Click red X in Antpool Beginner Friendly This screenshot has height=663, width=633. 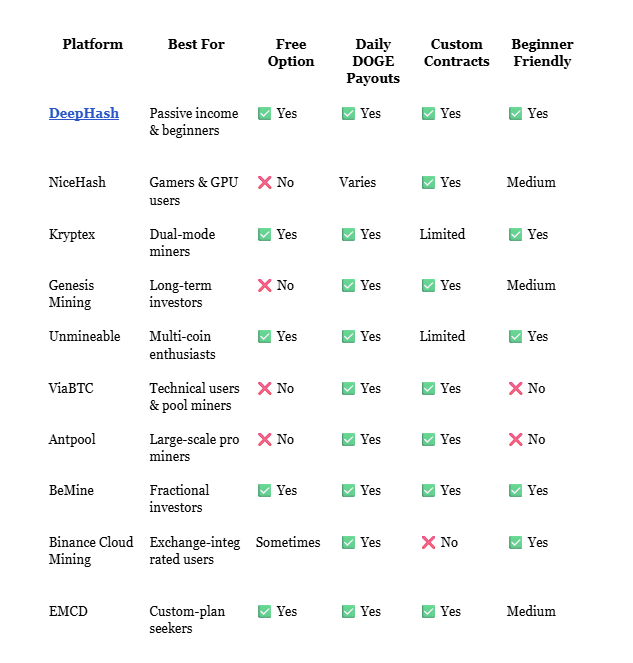point(516,439)
